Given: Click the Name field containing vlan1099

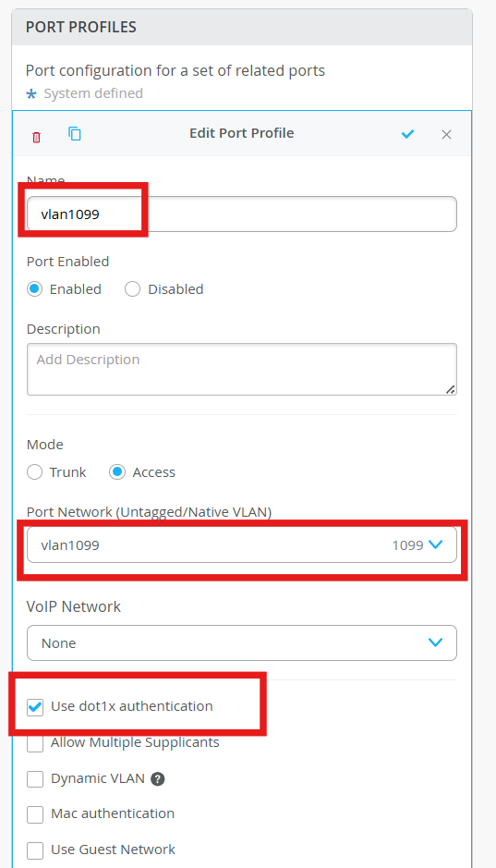Looking at the screenshot, I should click(x=242, y=214).
